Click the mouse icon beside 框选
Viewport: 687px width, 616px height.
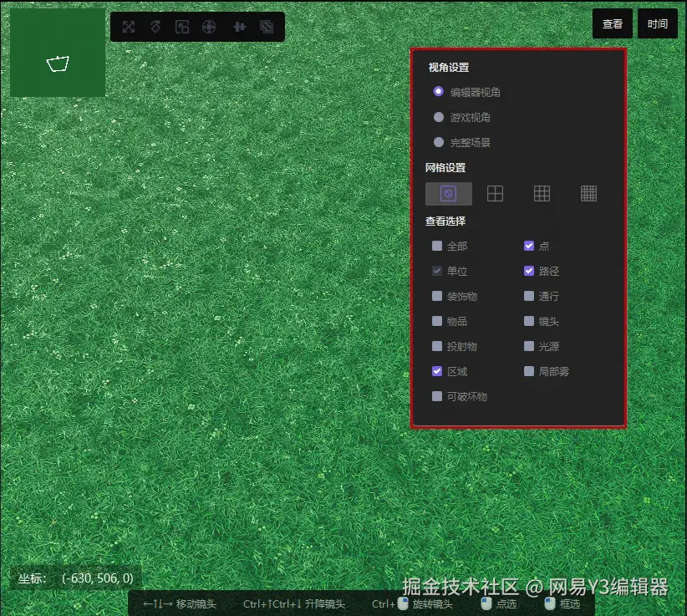click(549, 603)
